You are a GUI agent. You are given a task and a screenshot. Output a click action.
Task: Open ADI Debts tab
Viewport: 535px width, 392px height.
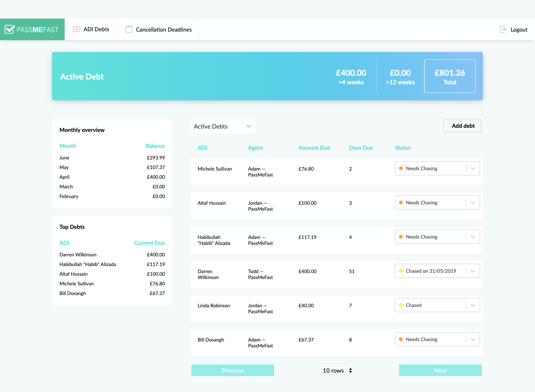tap(91, 29)
